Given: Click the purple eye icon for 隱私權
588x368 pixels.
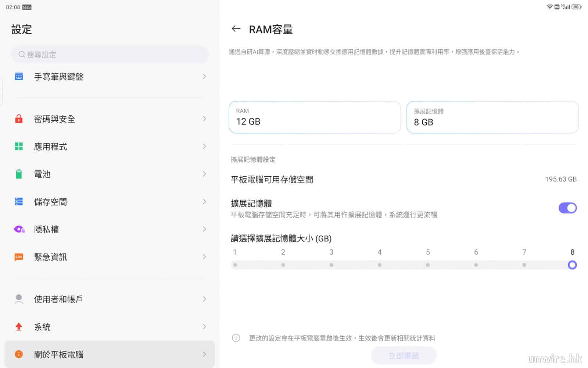Looking at the screenshot, I should (19, 229).
